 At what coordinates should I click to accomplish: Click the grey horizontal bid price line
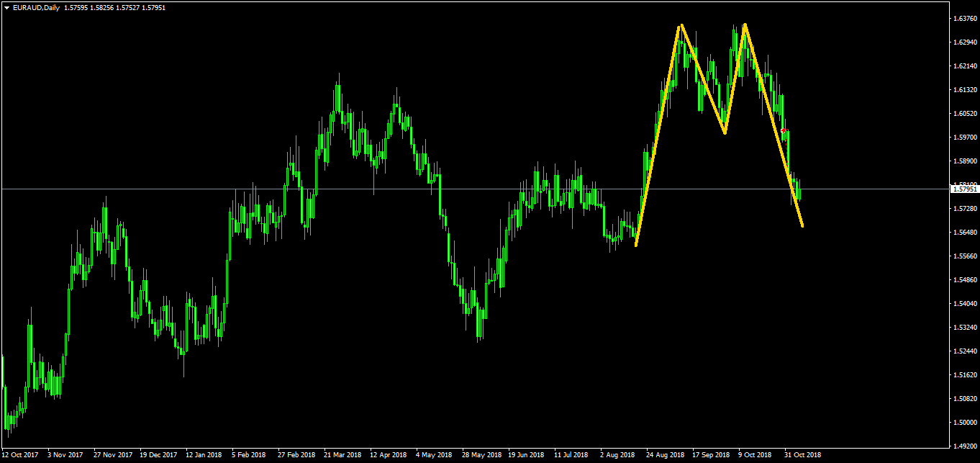(x=432, y=189)
